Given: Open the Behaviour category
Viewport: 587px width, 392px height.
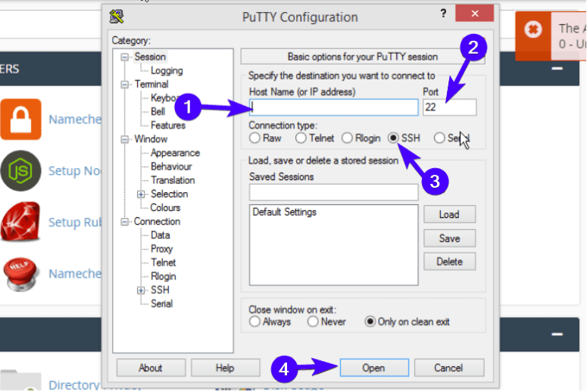Looking at the screenshot, I should point(171,166).
